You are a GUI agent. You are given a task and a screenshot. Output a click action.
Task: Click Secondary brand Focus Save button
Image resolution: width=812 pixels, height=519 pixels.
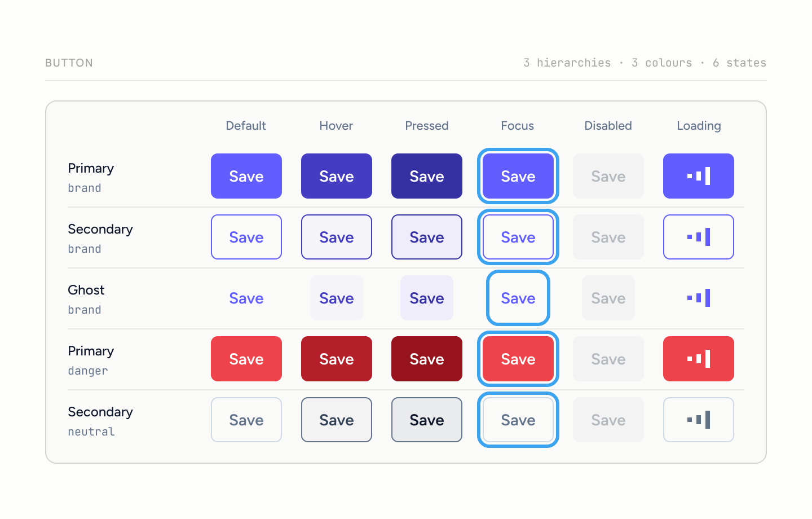tap(518, 237)
